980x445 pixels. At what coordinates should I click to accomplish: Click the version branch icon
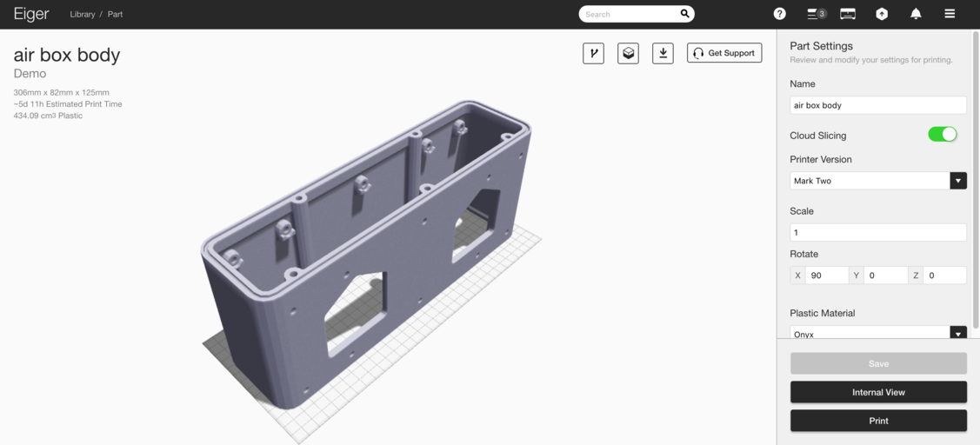[x=593, y=53]
